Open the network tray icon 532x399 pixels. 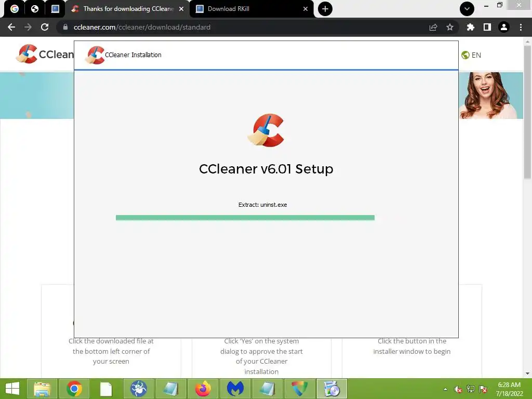click(x=471, y=389)
